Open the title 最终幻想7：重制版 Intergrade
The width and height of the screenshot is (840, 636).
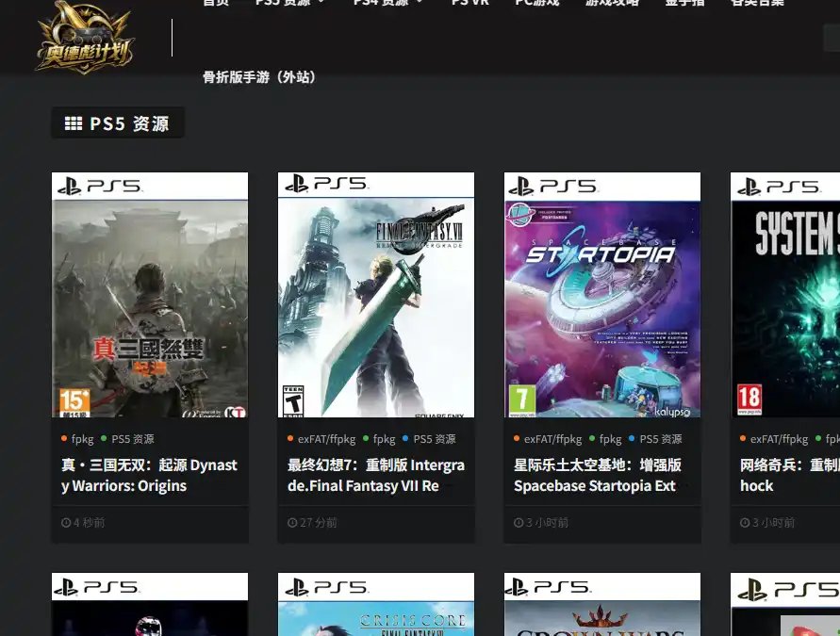coord(376,476)
